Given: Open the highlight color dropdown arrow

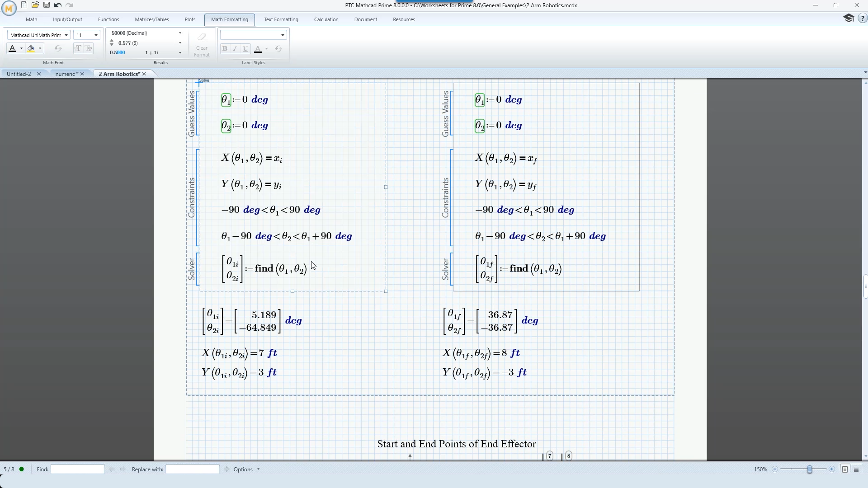Looking at the screenshot, I should pos(40,48).
